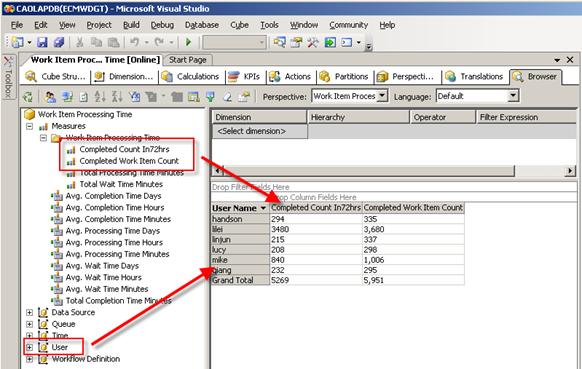This screenshot has height=369, width=582.
Task: Open the Cube menu
Action: [239, 25]
